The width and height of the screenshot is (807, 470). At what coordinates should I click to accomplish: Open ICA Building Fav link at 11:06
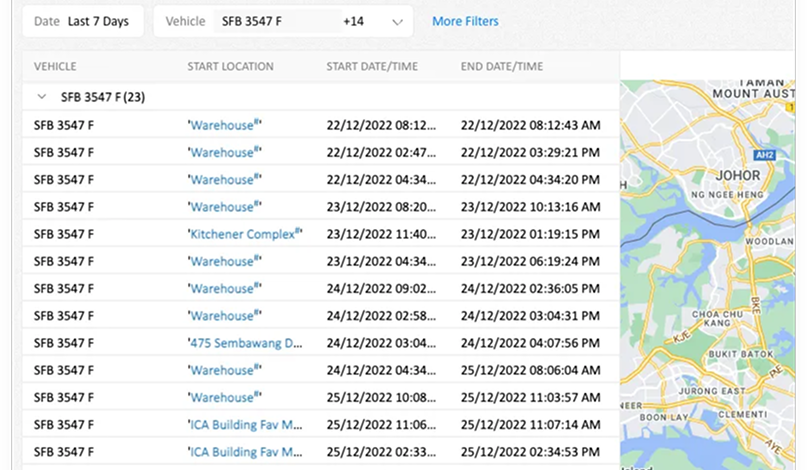pyautogui.click(x=246, y=424)
